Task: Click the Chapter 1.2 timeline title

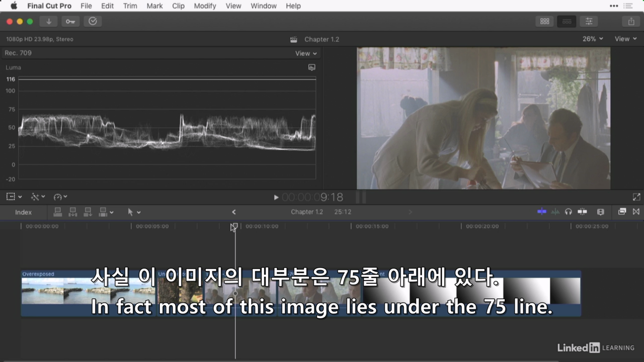Action: pyautogui.click(x=307, y=212)
